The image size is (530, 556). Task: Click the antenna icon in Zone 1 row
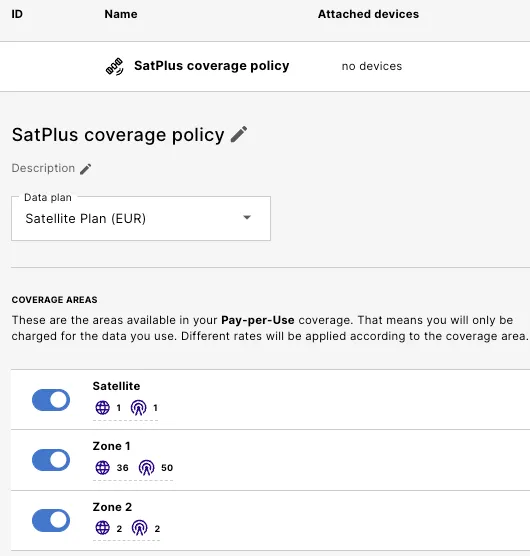click(x=146, y=467)
